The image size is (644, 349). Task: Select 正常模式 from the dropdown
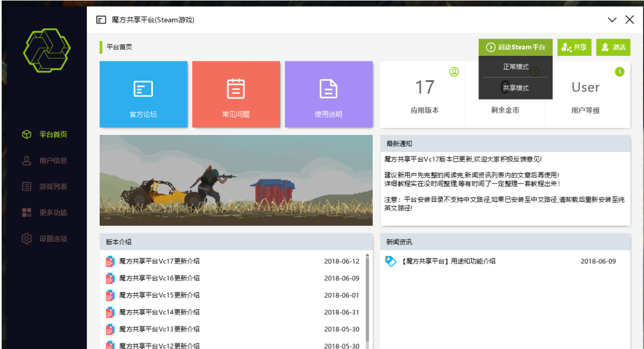tap(516, 66)
